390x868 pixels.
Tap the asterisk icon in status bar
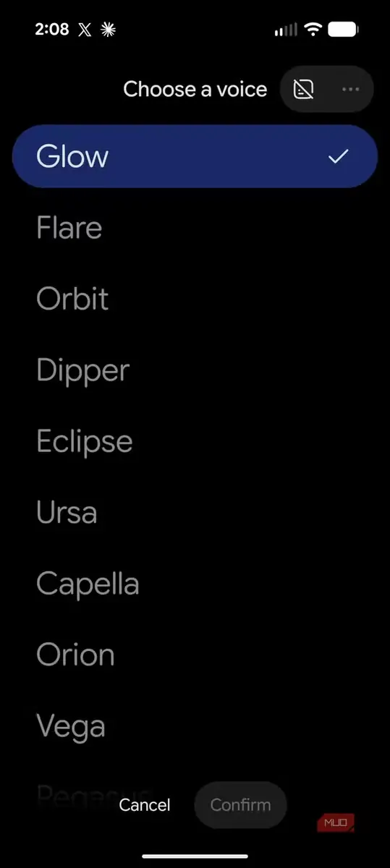108,30
